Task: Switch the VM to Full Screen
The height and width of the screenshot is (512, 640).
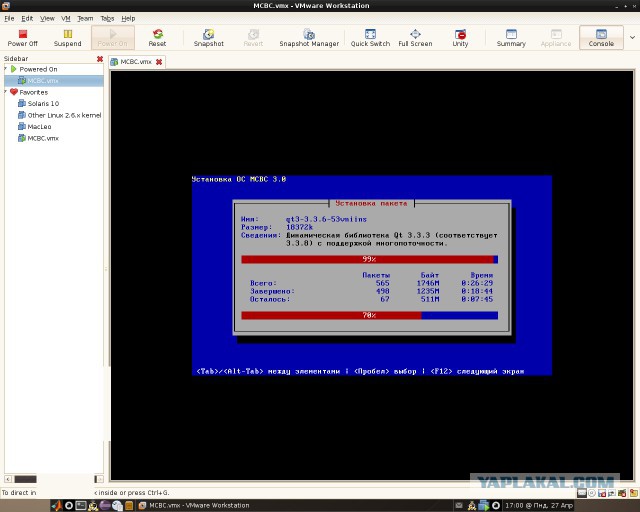Action: 415,38
